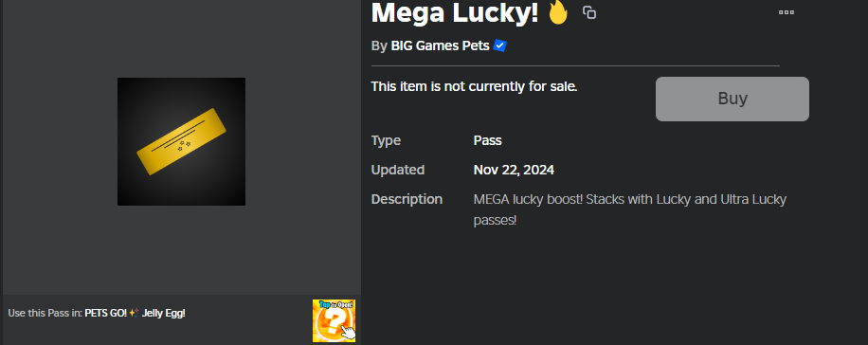Click the copy icon beside Mega Lucky! title
Image resolution: width=868 pixels, height=345 pixels.
point(589,12)
